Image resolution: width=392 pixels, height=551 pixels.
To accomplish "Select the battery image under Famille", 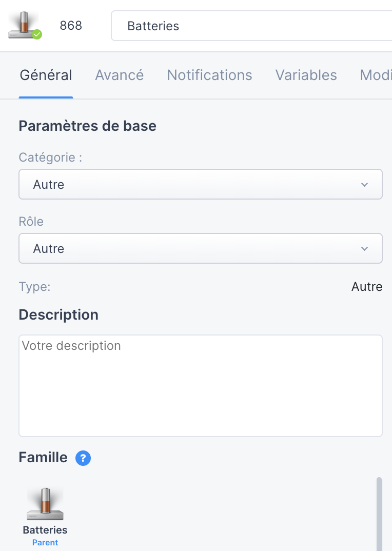I will point(45,504).
